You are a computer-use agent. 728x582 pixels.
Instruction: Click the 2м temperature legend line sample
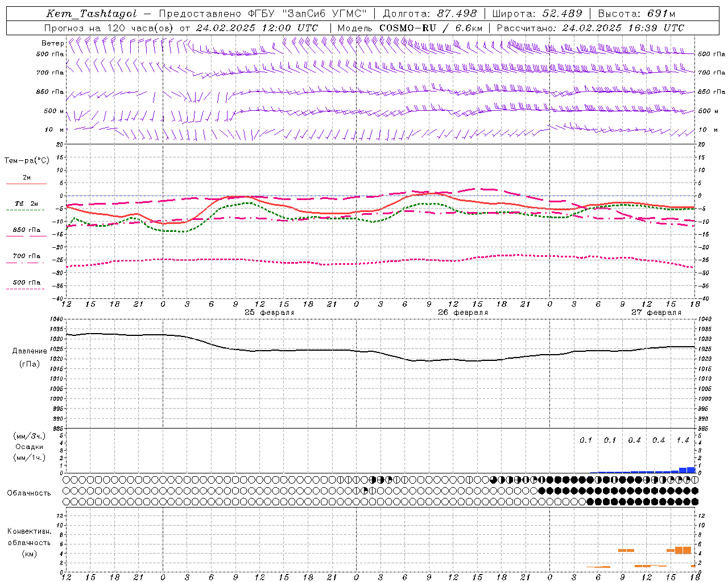pos(26,184)
